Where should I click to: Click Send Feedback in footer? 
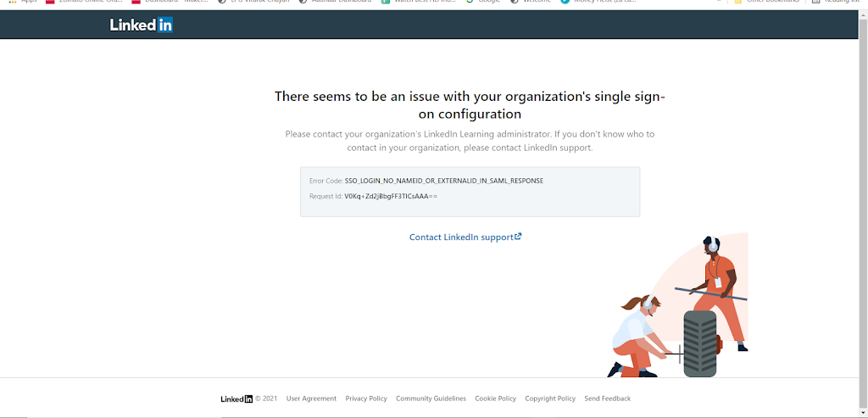(607, 398)
